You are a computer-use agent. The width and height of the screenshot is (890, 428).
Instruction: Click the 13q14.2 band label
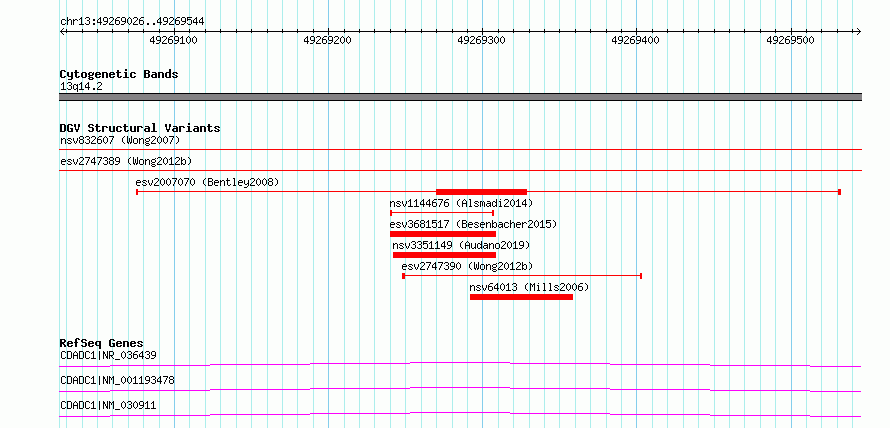coord(81,87)
